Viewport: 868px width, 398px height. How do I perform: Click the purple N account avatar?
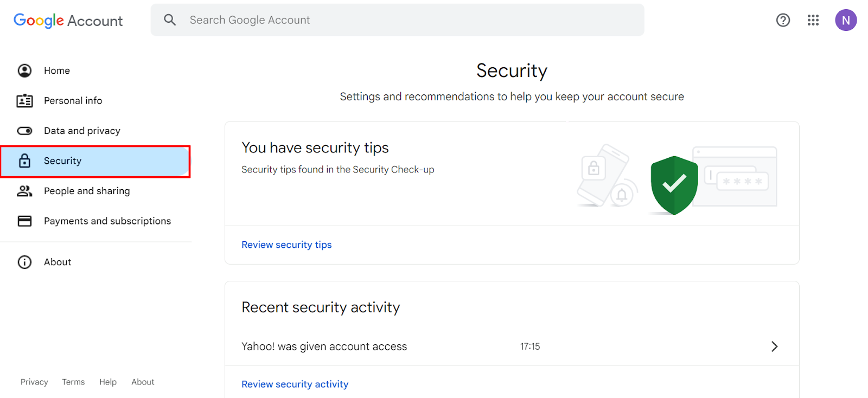(x=846, y=20)
